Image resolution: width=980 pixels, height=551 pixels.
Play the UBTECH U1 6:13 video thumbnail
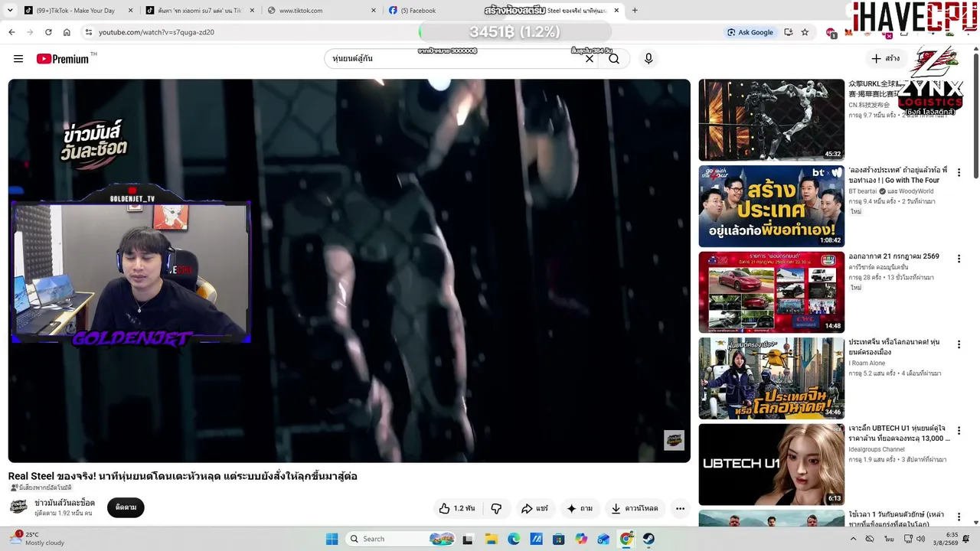[771, 465]
